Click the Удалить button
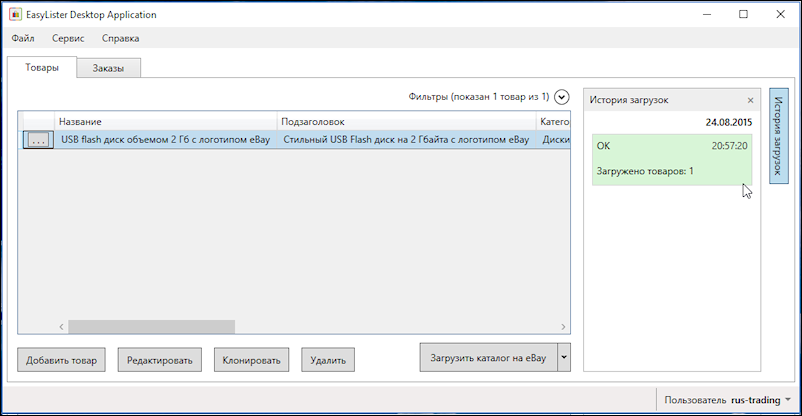 coord(328,360)
